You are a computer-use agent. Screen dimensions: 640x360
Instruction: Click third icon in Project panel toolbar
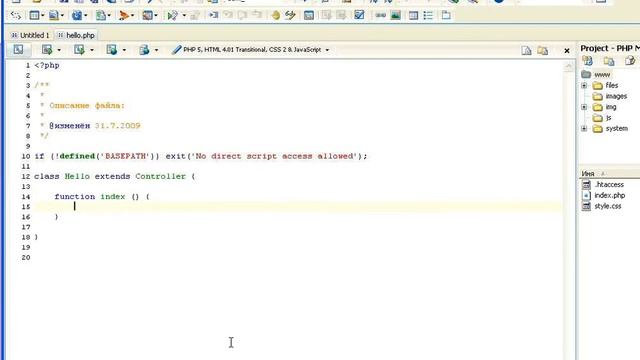(630, 61)
